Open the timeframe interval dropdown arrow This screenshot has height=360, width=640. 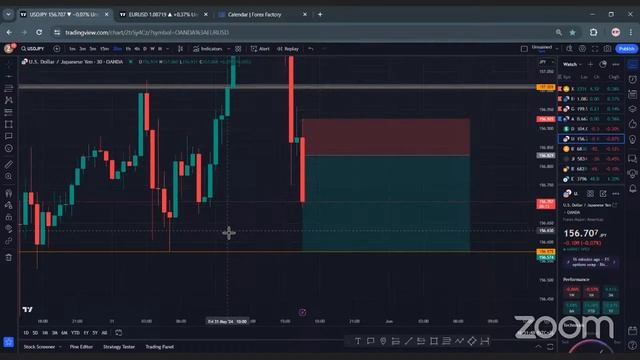pyautogui.click(x=167, y=49)
